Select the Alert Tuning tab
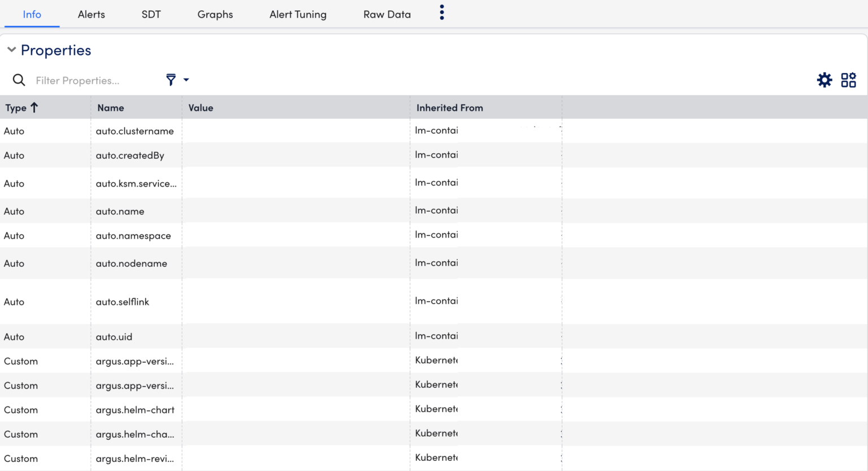Screen dimensions: 868x471 tap(298, 14)
